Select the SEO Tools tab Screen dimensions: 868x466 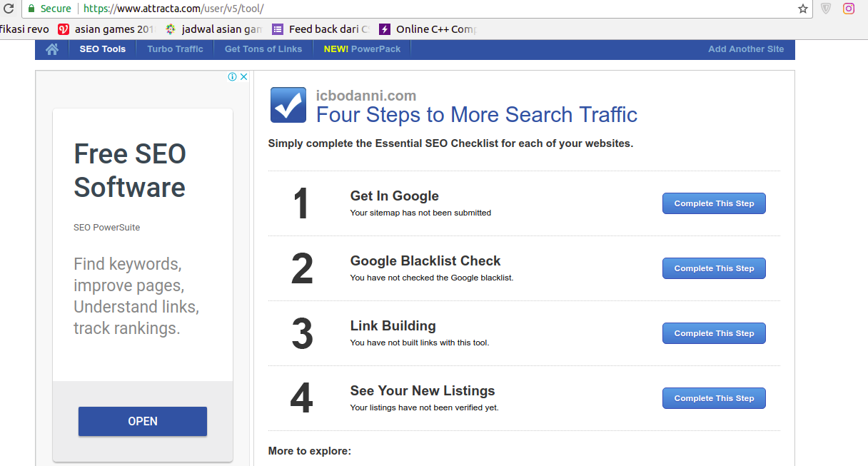[x=103, y=49]
